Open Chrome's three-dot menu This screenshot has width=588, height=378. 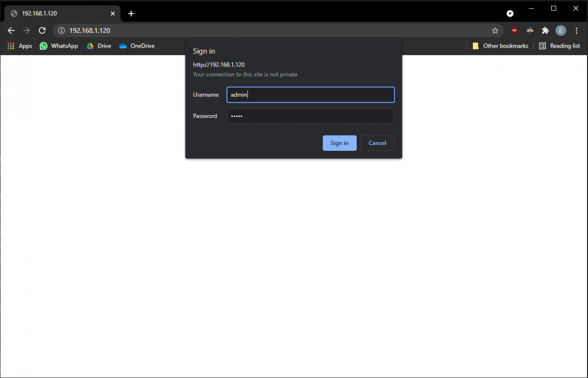tap(576, 30)
